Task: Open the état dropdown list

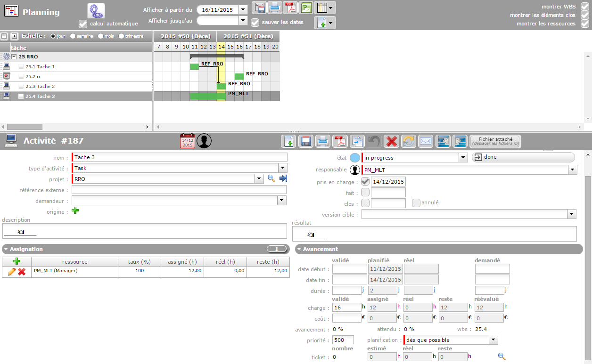Action: (463, 158)
